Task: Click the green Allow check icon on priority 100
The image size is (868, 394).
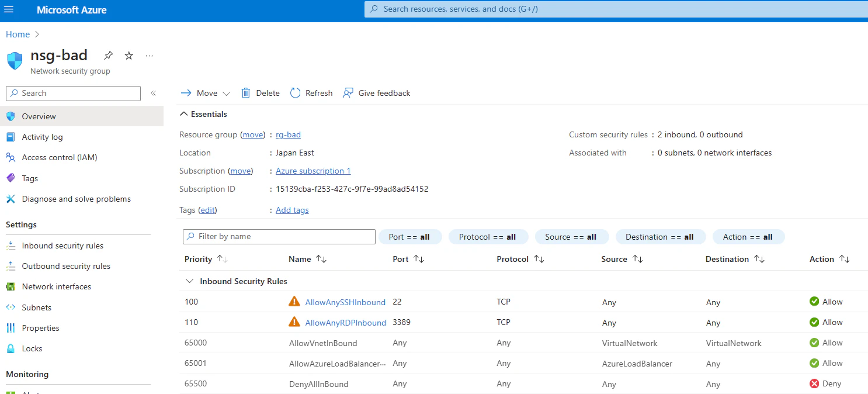Action: coord(814,302)
